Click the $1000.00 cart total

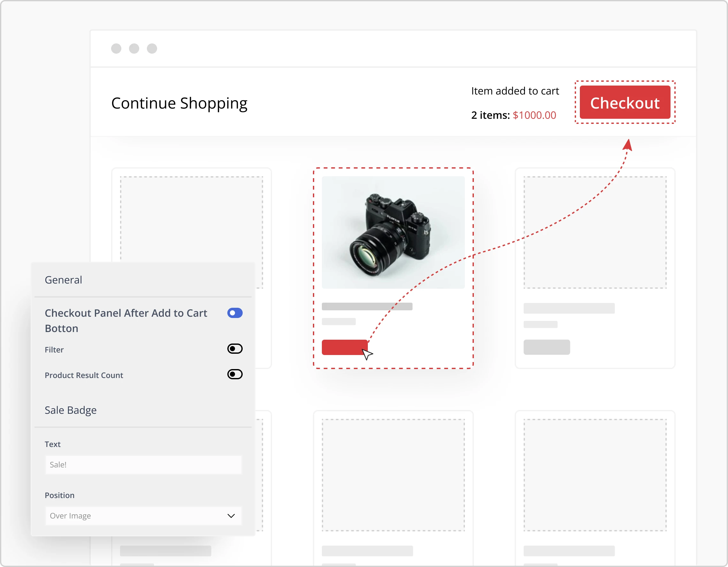point(534,115)
